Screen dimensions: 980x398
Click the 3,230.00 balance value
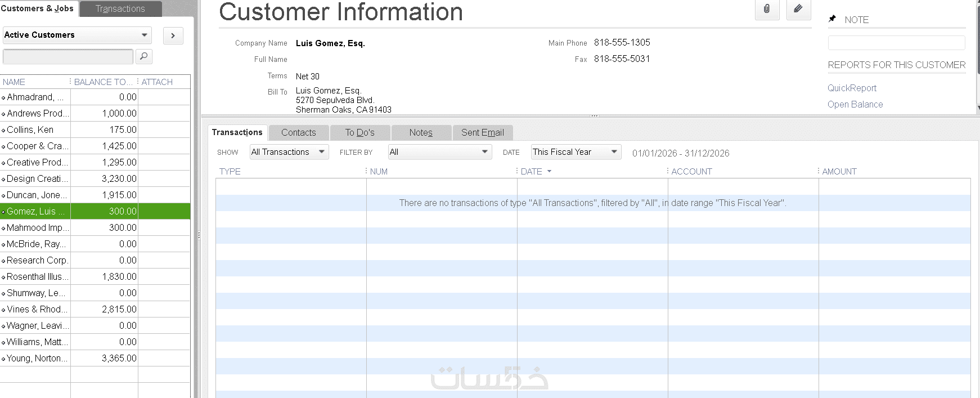pyautogui.click(x=119, y=178)
